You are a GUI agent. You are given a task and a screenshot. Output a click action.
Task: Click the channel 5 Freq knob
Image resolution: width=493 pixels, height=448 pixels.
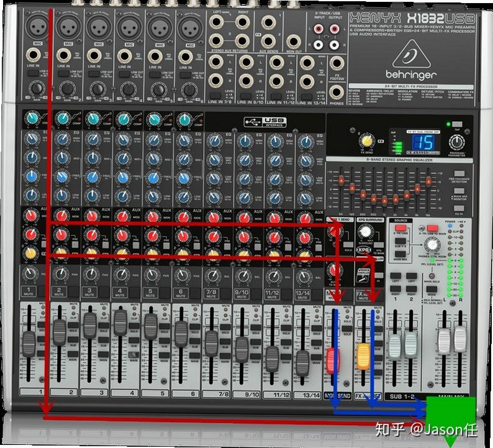pyautogui.click(x=153, y=178)
